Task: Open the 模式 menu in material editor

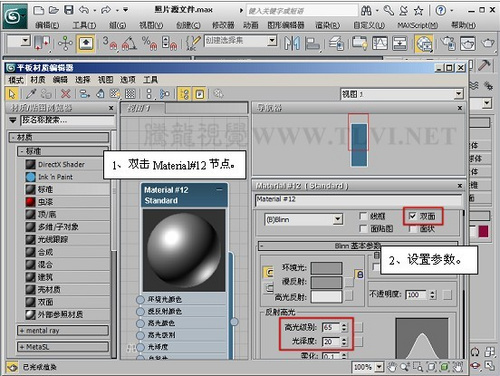Action: click(16, 80)
